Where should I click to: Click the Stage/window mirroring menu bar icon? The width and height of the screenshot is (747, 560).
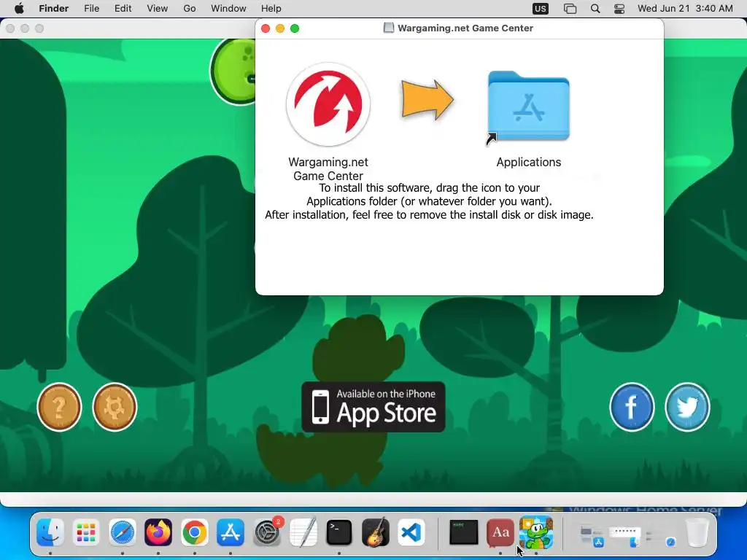click(570, 9)
